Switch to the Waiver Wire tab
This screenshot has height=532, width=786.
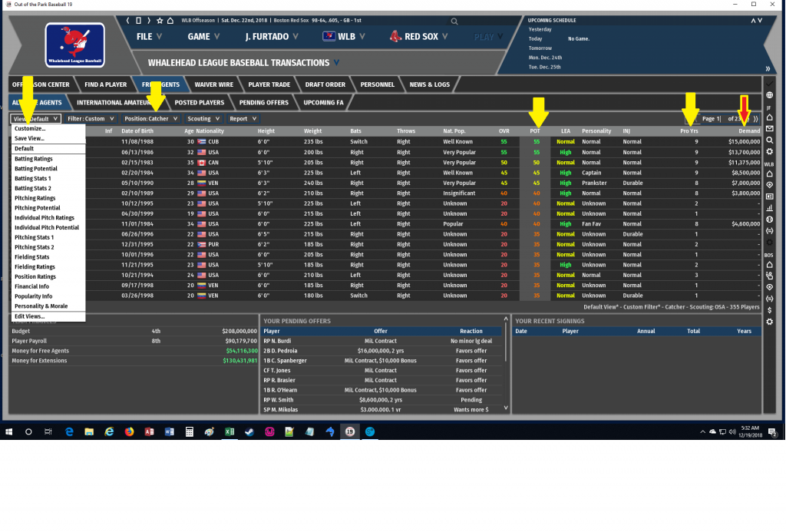[213, 84]
